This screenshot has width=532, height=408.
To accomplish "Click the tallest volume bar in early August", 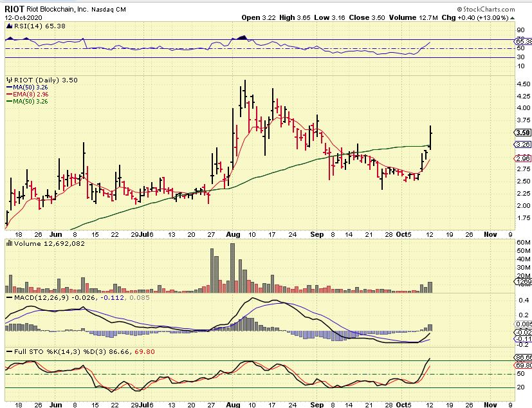I will (232, 267).
